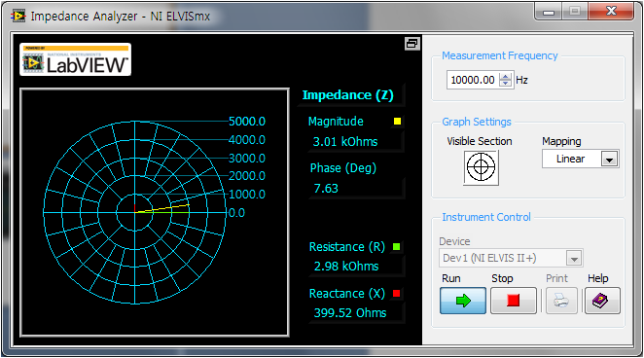
Task: Click the Phase (Deg) label
Action: click(x=343, y=168)
